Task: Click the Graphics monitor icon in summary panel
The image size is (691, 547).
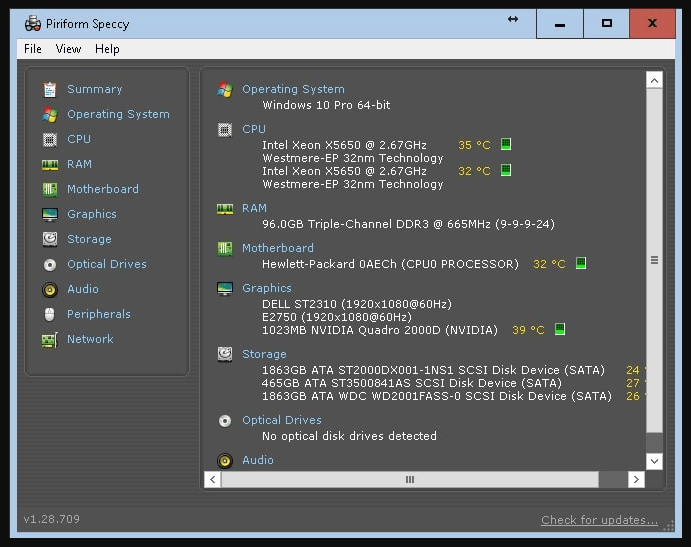Action: pyautogui.click(x=225, y=288)
